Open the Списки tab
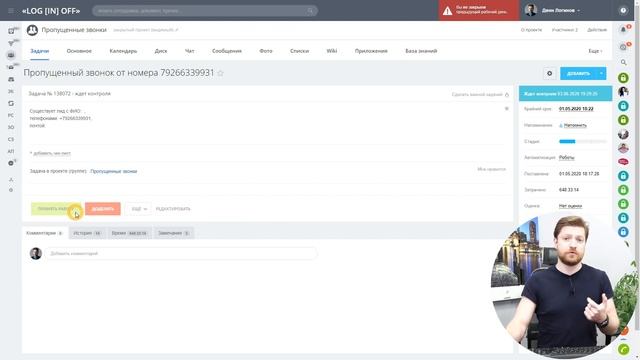 pyautogui.click(x=300, y=51)
